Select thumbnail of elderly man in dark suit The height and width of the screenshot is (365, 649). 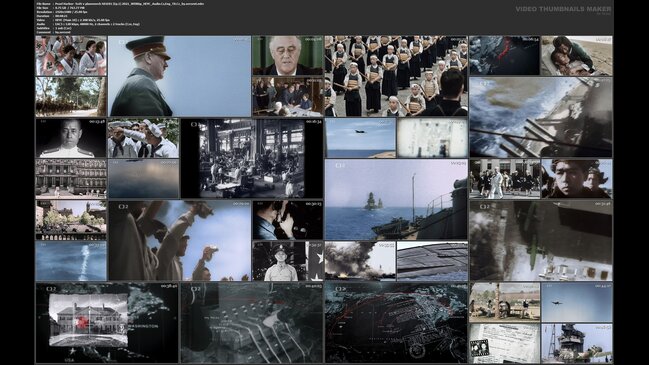(x=288, y=55)
